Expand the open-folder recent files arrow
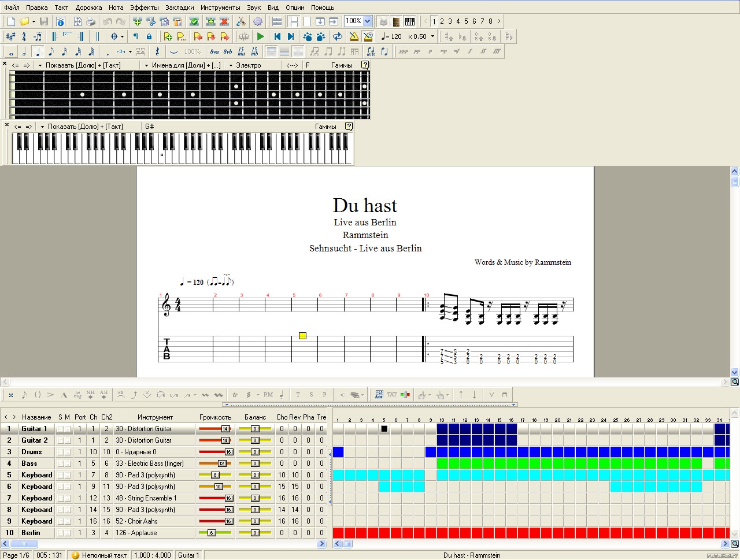This screenshot has height=560, width=740. [x=34, y=22]
